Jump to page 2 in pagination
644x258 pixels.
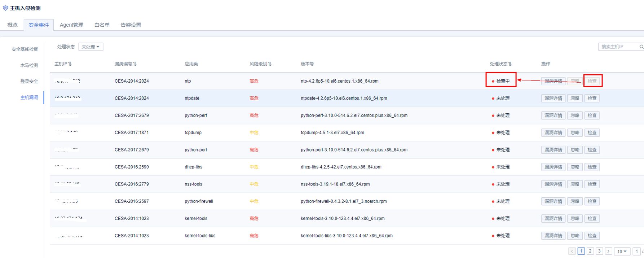[x=590, y=251]
